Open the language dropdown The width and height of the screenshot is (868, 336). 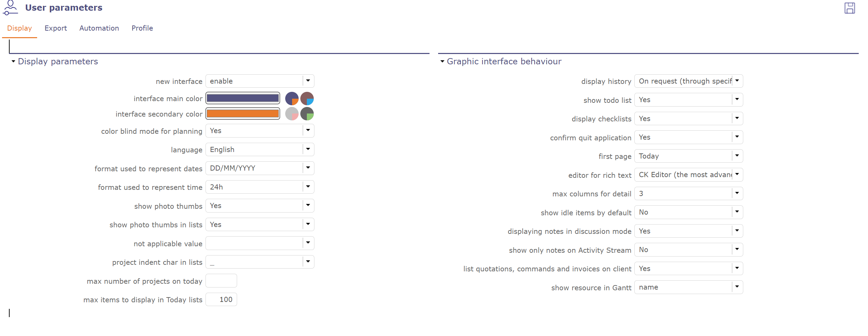click(x=308, y=149)
